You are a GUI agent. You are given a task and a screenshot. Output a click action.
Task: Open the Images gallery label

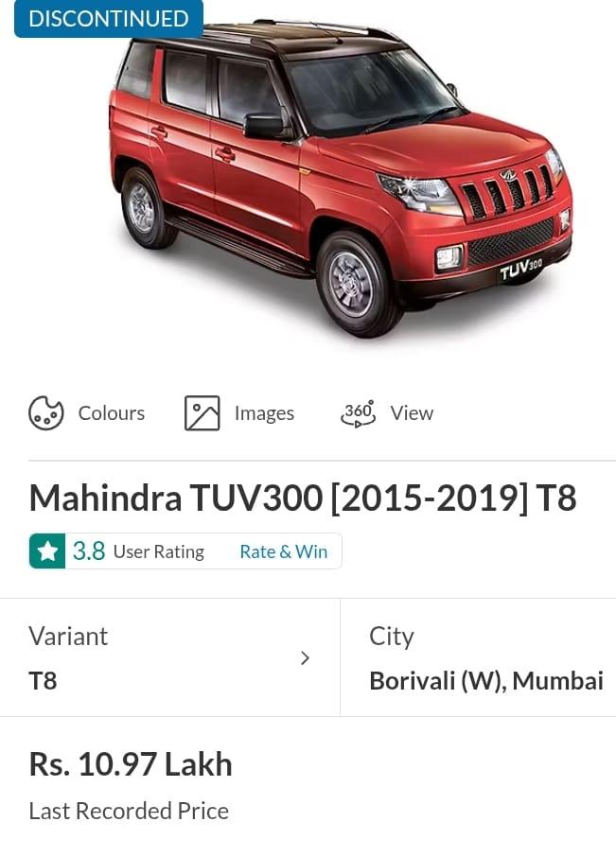pos(265,413)
